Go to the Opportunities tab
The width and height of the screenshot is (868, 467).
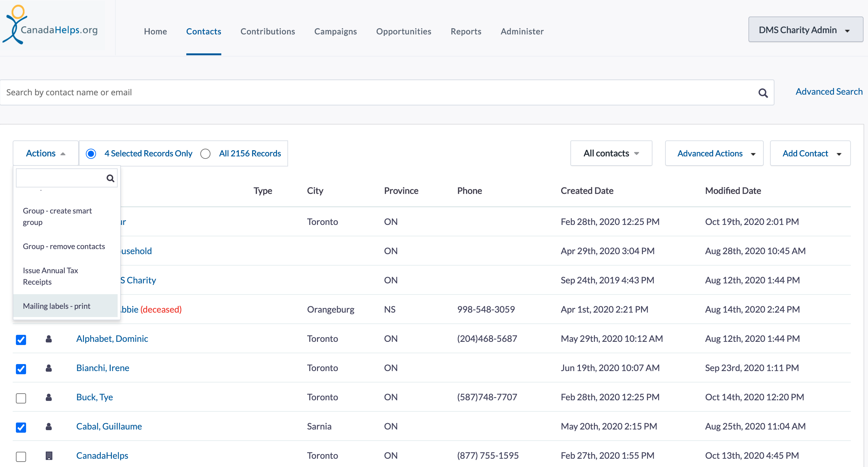pos(403,31)
